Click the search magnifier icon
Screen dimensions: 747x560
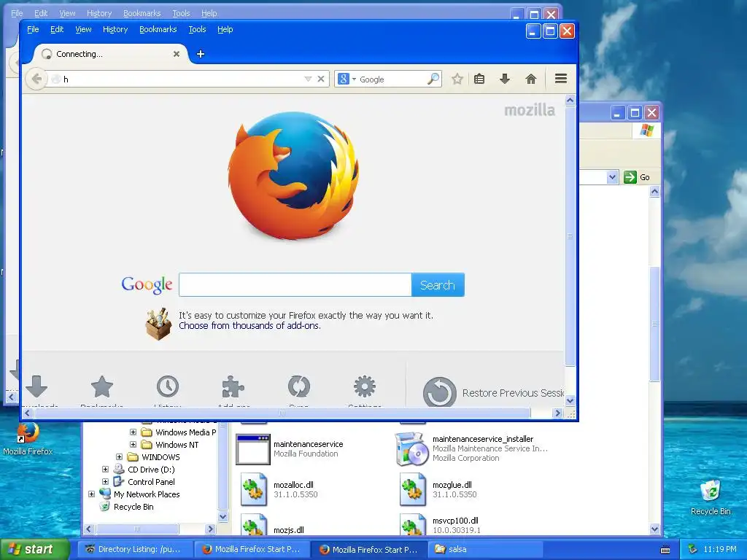coord(433,79)
